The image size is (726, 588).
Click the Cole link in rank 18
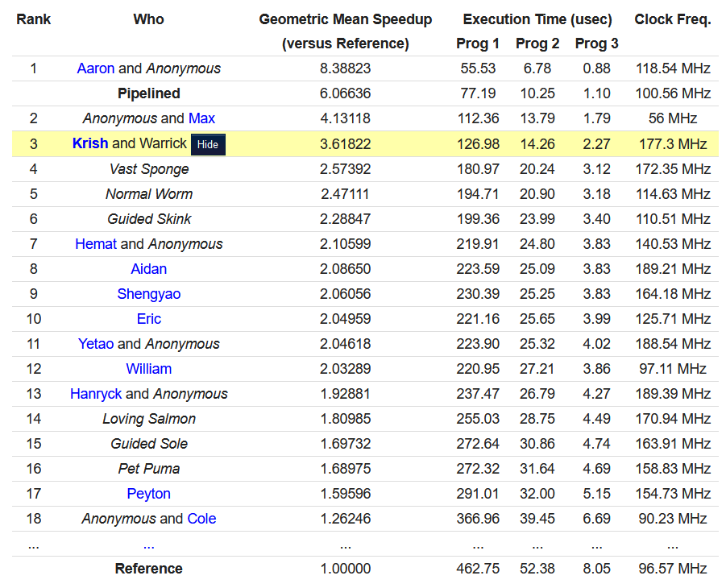(x=202, y=519)
